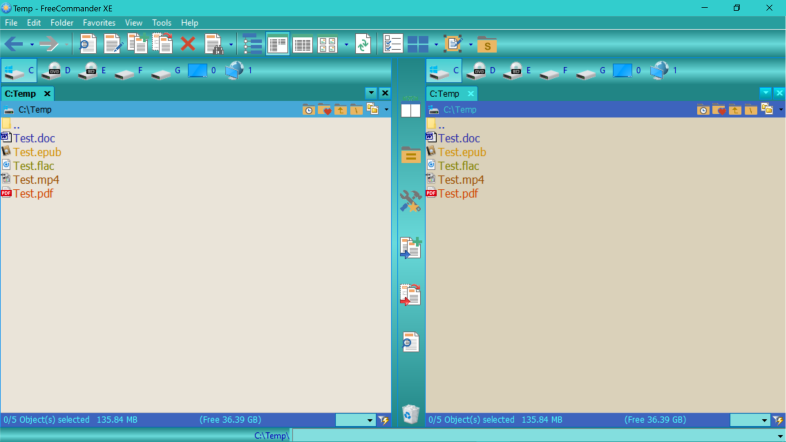Select drive F in left panel

[x=128, y=71]
